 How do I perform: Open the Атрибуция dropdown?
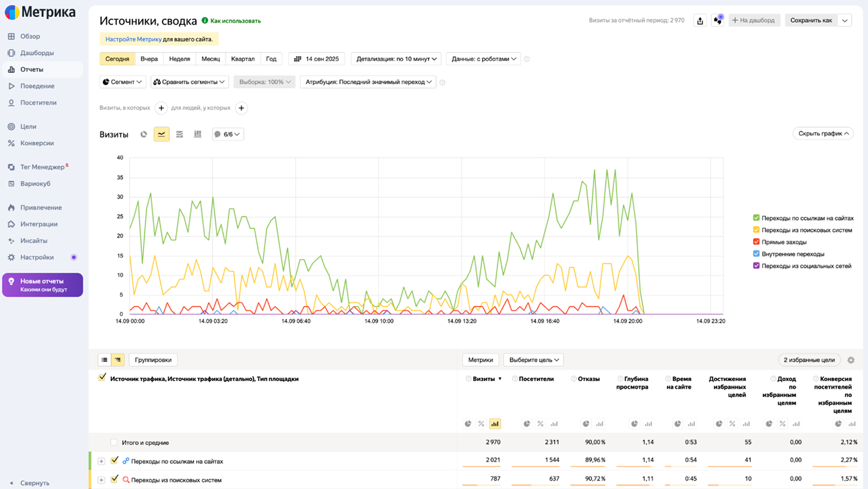(368, 82)
